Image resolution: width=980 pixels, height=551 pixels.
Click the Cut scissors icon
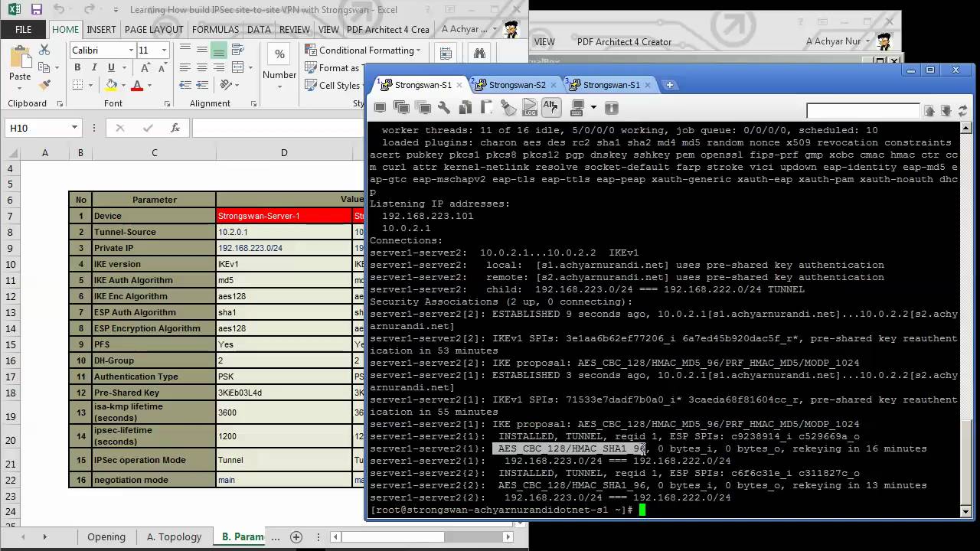pos(44,50)
